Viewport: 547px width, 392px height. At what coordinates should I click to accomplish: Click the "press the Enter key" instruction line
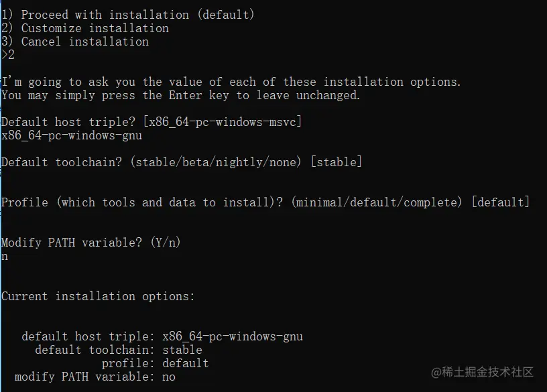tap(181, 95)
